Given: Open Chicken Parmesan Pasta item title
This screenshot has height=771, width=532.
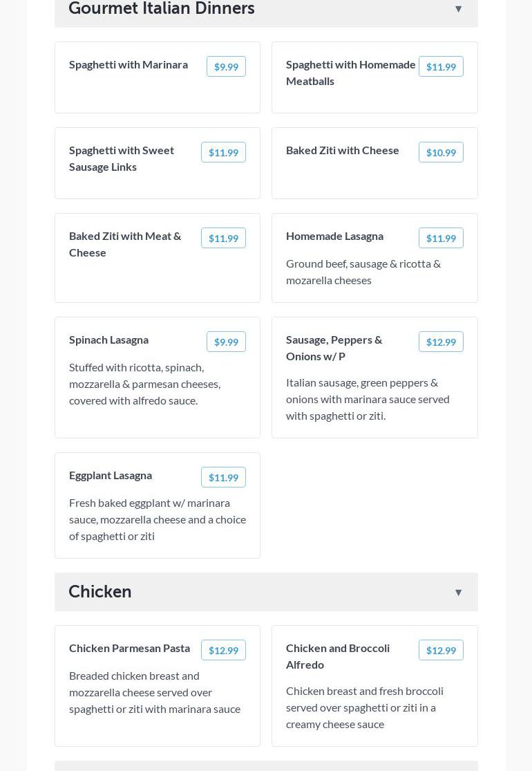Looking at the screenshot, I should pyautogui.click(x=129, y=648).
